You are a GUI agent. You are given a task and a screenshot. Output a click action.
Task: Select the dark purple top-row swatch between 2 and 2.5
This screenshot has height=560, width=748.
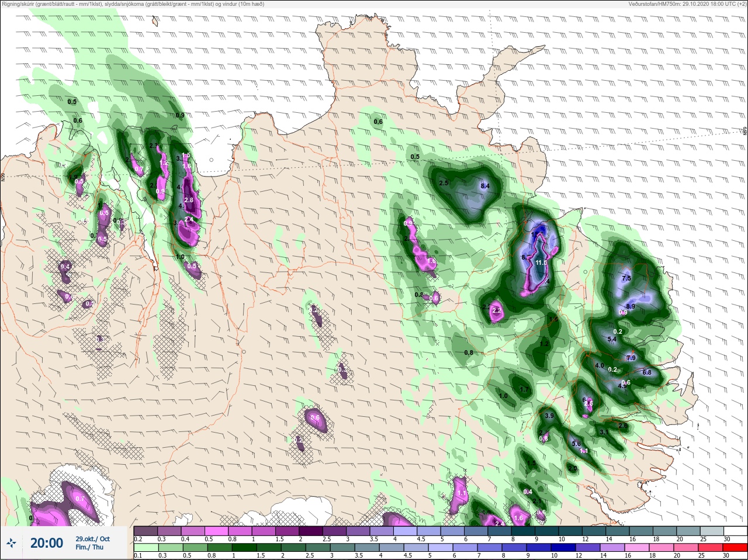click(311, 531)
